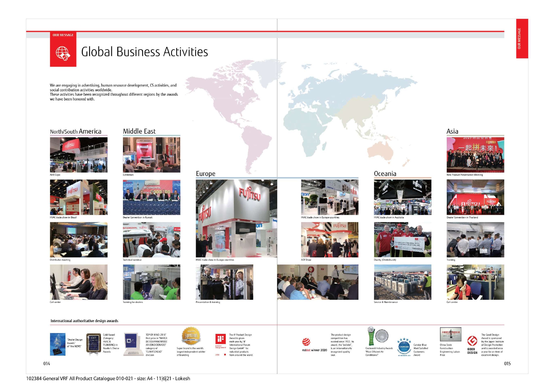The width and height of the screenshot is (555, 392).
Task: Open the Training for dealers photo
Action: coord(151,282)
